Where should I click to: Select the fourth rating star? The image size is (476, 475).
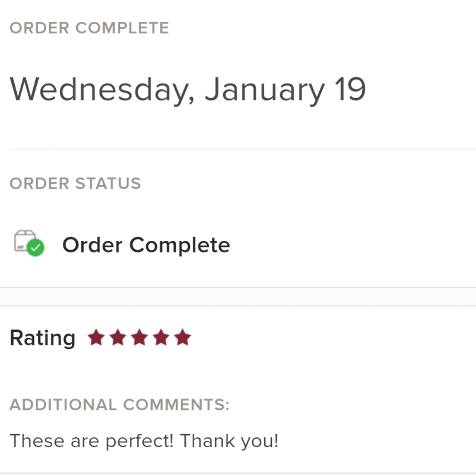click(x=161, y=337)
